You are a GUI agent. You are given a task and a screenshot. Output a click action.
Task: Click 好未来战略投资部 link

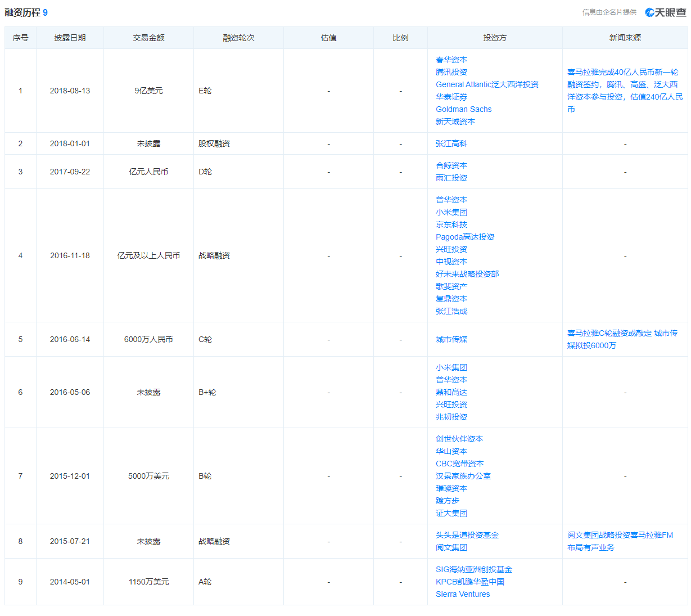467,274
